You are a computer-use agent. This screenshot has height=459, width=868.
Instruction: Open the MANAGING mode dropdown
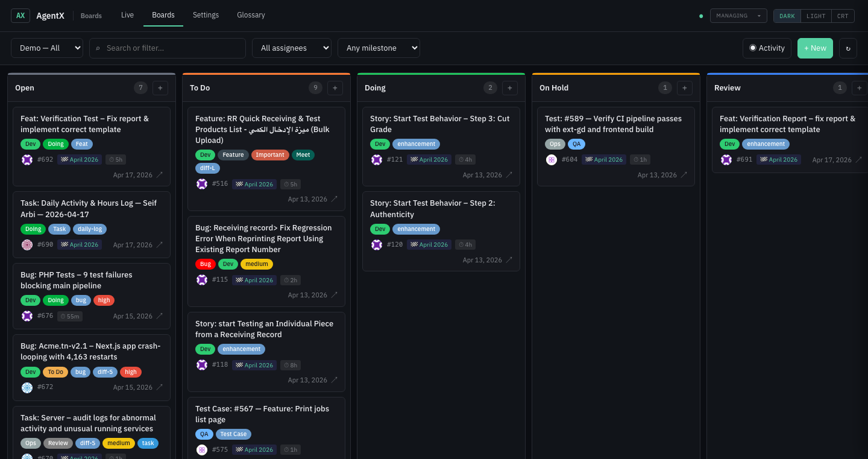click(738, 16)
